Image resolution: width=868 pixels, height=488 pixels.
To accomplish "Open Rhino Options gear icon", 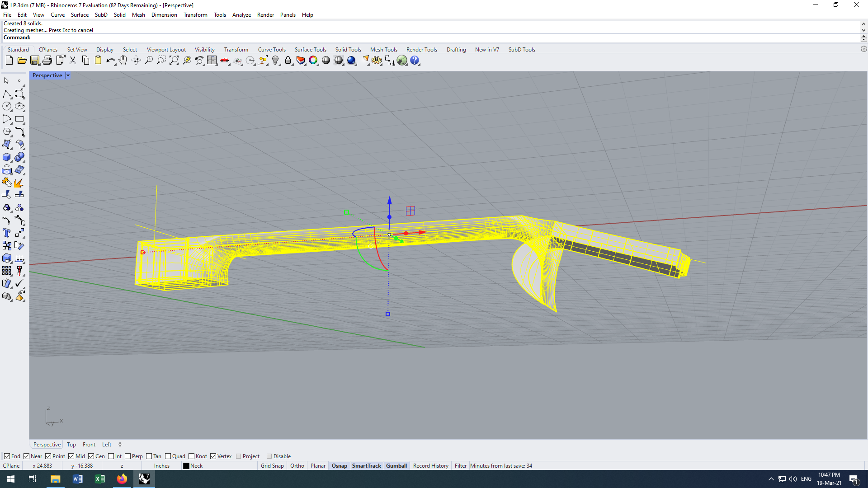I will click(x=377, y=61).
